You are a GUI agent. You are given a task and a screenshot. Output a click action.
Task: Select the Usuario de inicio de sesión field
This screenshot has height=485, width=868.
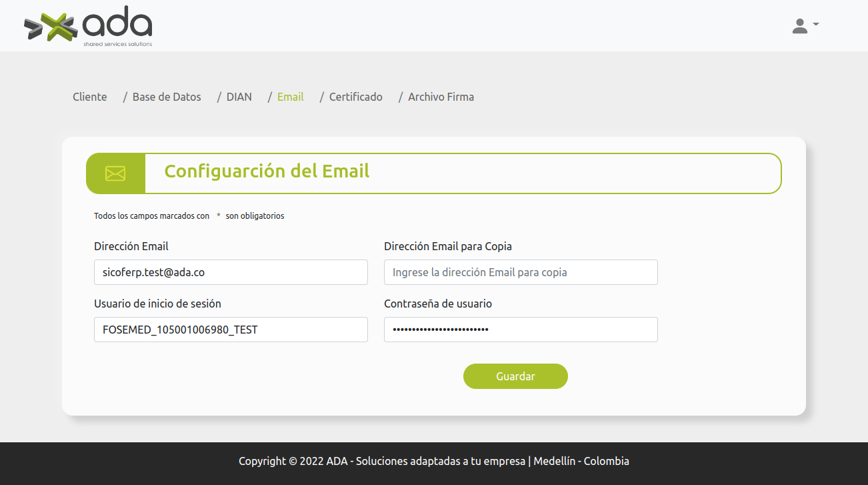(231, 330)
